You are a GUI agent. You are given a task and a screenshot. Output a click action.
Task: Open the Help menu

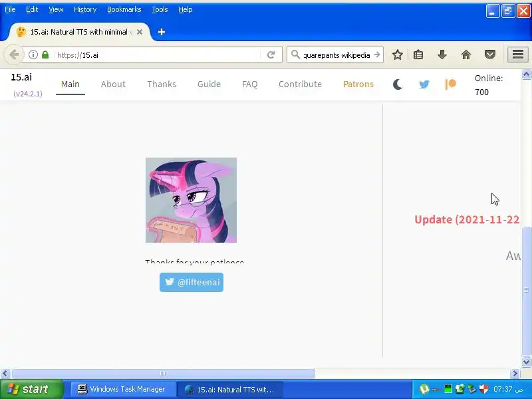(186, 9)
